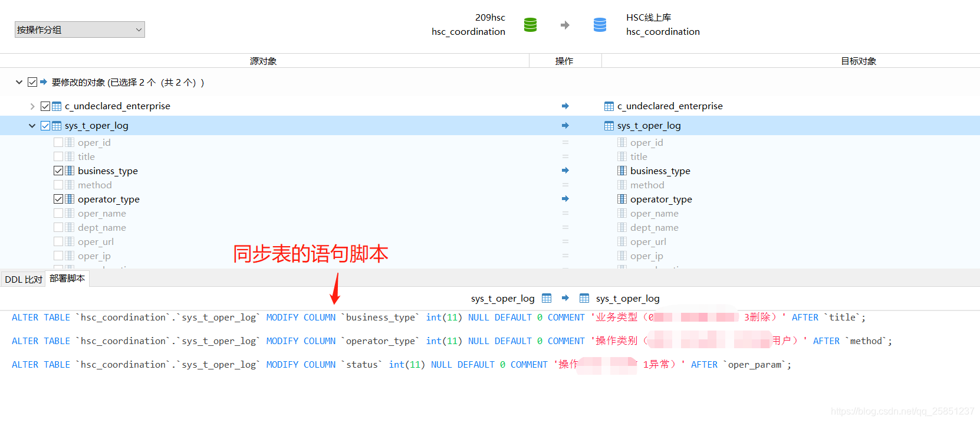Click the blue target database icon

[600, 25]
